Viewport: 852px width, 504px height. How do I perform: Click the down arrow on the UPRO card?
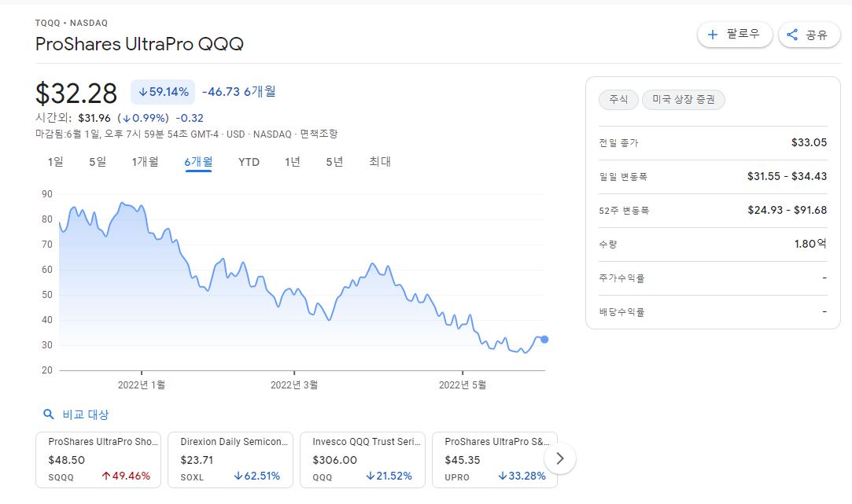pyautogui.click(x=503, y=476)
